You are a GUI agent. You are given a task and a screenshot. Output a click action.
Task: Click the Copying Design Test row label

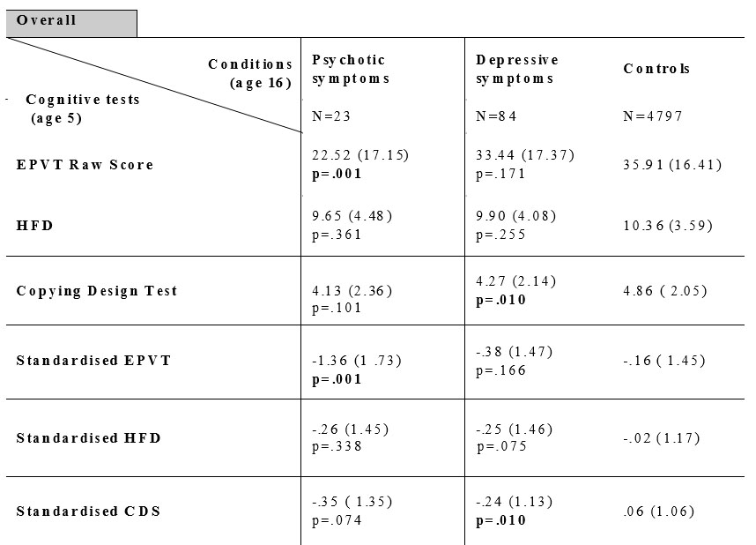(97, 291)
